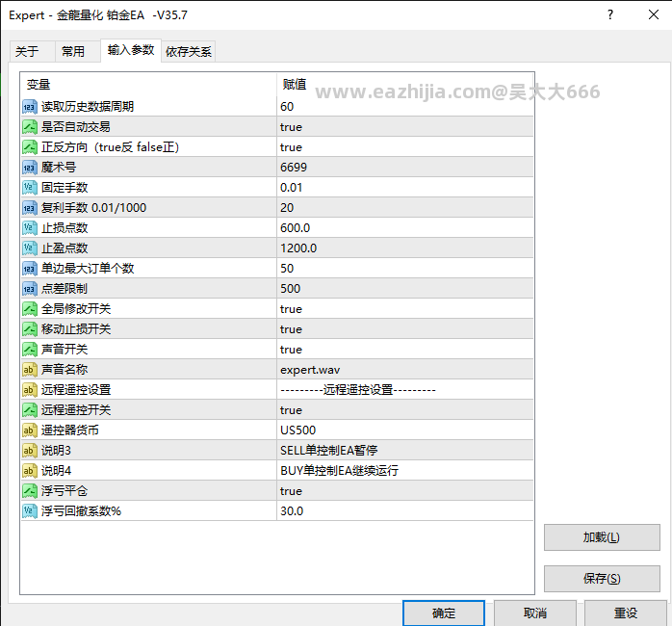Click the 重设 button
Screen dimensions: 672x626
[x=625, y=613]
